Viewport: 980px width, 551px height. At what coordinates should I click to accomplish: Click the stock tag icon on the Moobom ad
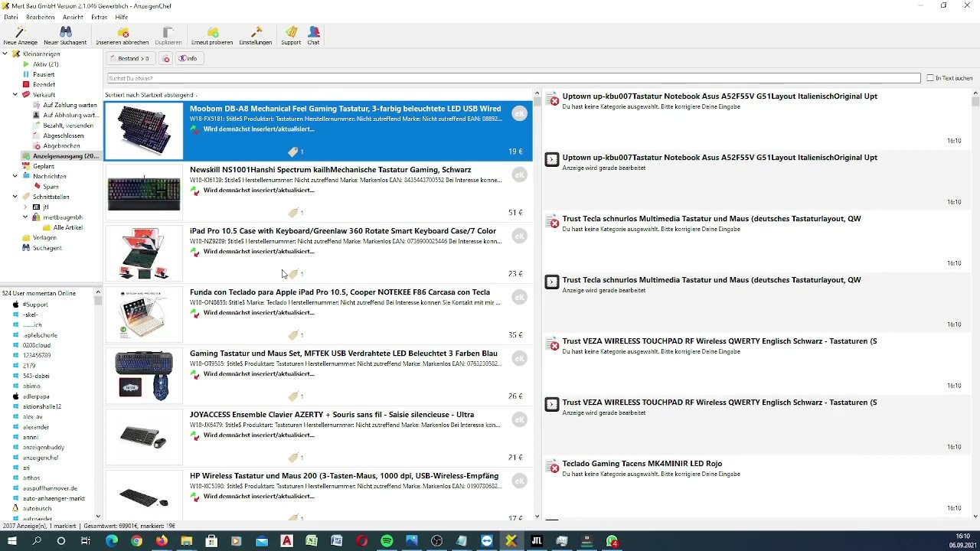coord(292,152)
